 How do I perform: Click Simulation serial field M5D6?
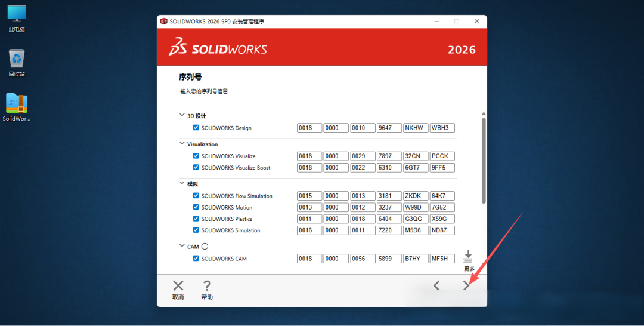pyautogui.click(x=416, y=230)
